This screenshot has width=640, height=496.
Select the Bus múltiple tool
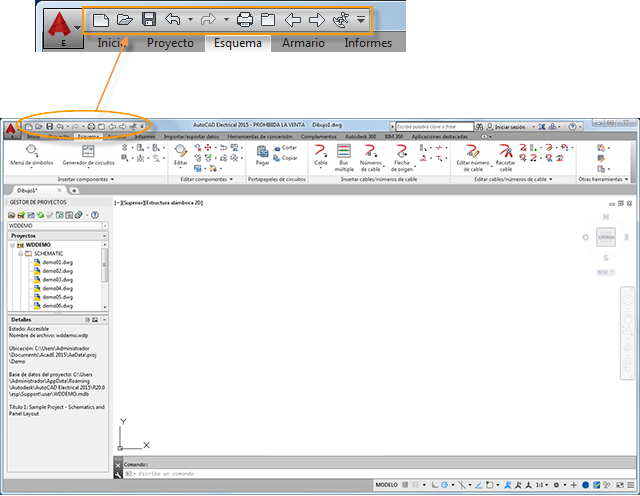tap(344, 158)
